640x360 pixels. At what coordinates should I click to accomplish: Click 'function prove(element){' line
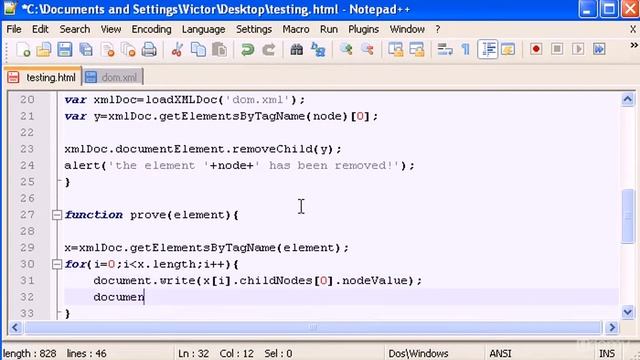click(x=151, y=215)
